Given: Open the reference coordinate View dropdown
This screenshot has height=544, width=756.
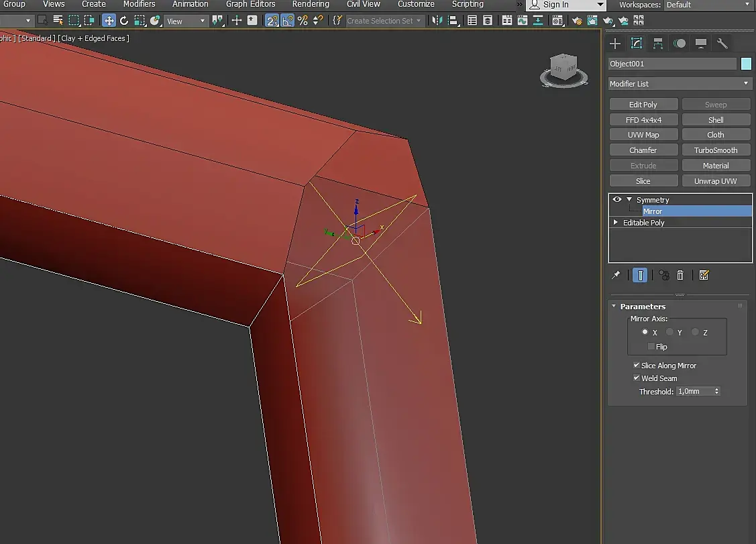Looking at the screenshot, I should [x=186, y=21].
